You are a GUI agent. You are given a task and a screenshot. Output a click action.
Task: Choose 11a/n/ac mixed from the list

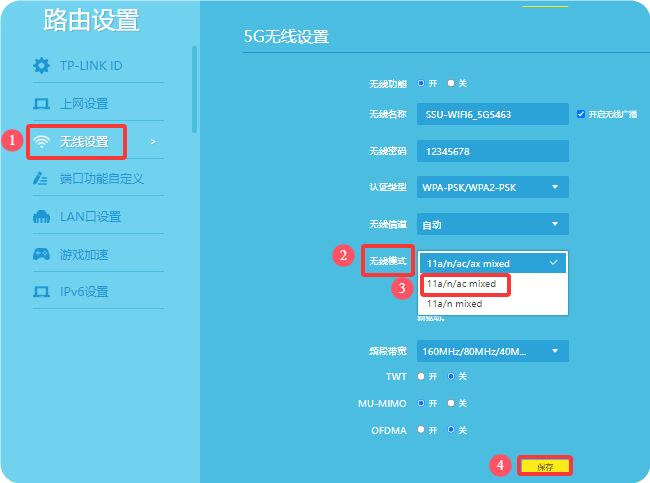pyautogui.click(x=461, y=284)
